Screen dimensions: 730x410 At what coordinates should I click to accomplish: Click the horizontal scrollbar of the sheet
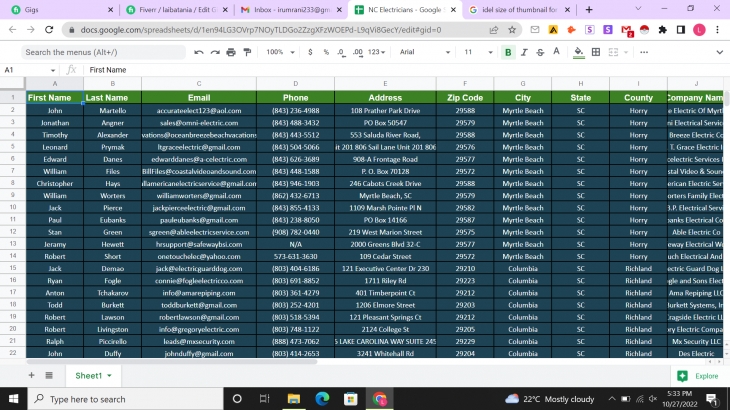(172, 362)
